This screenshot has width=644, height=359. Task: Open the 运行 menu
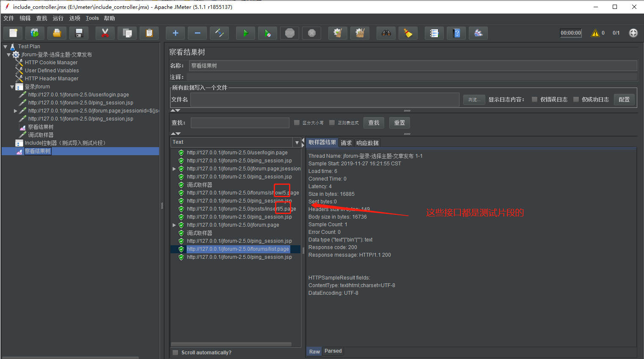click(x=58, y=18)
